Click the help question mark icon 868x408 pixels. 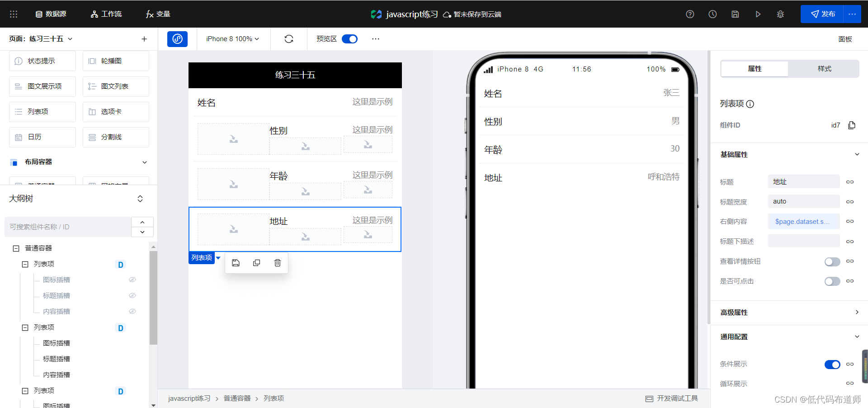[x=690, y=14]
